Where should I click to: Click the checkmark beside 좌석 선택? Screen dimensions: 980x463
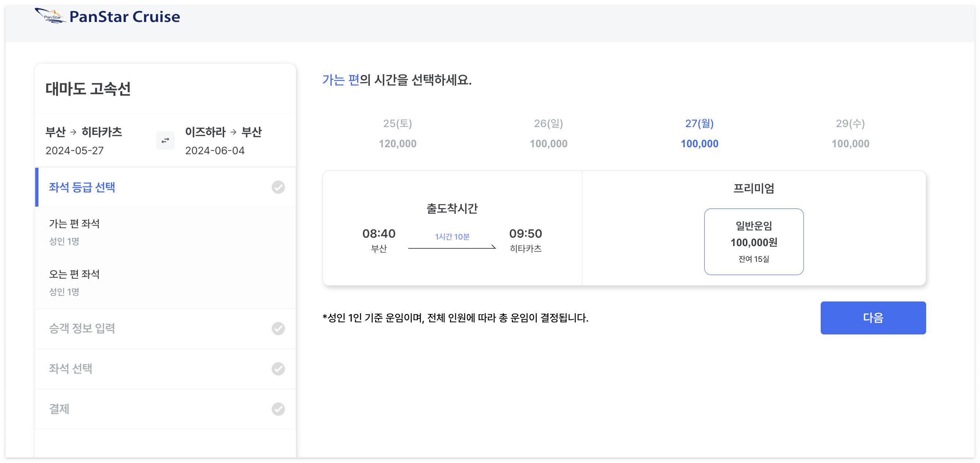[278, 368]
